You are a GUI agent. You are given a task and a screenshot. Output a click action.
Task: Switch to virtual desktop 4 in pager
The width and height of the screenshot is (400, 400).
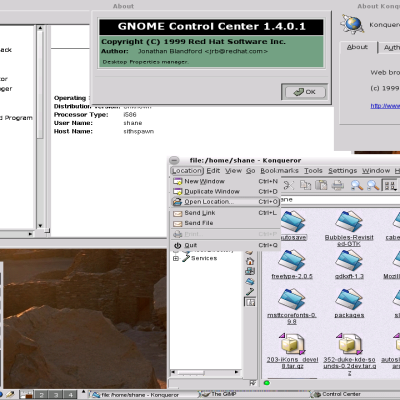pos(70,395)
